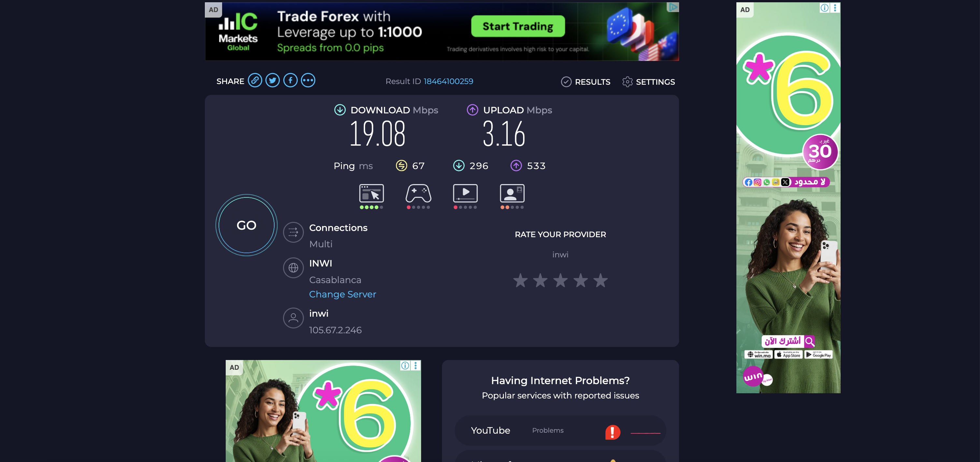
Task: Share result on Twitter
Action: click(272, 80)
